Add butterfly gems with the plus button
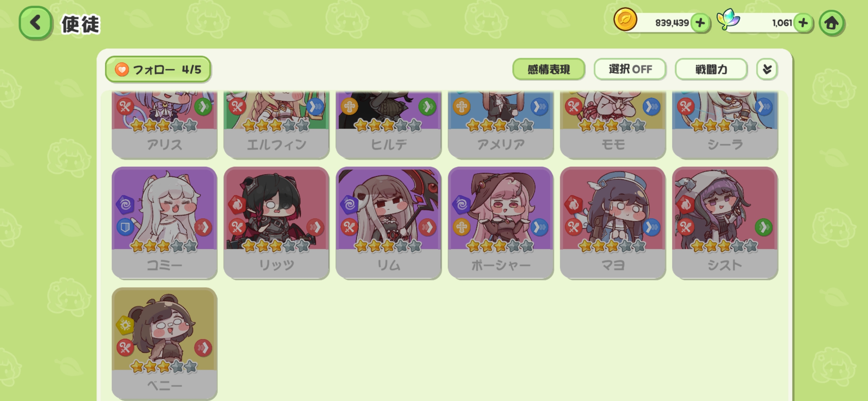Screen dimensions: 868x401 tap(803, 23)
